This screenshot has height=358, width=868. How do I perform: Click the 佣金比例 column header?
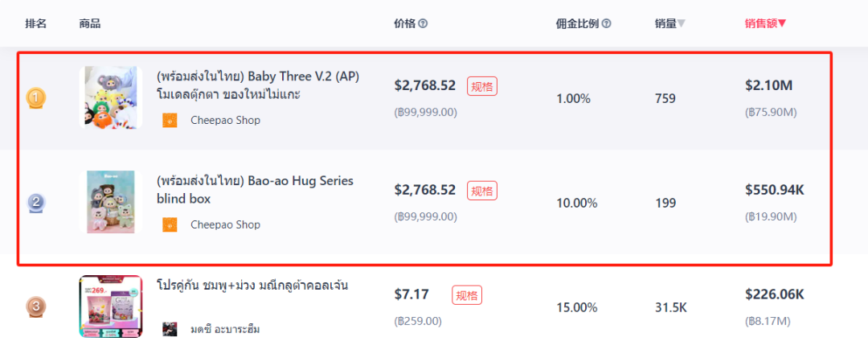577,23
